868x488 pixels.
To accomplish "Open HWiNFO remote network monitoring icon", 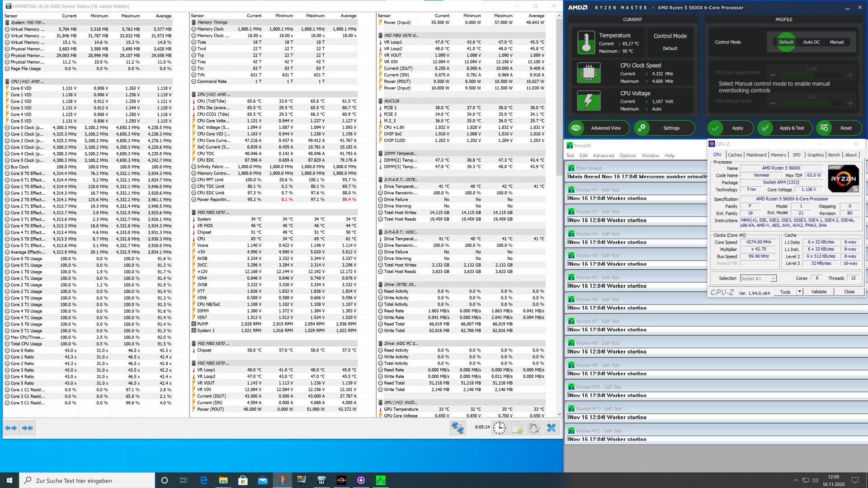I will (458, 428).
